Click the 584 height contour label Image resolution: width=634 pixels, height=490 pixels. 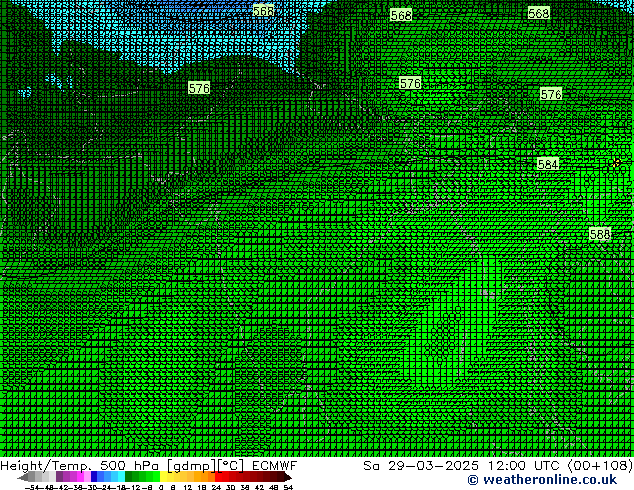[x=548, y=164]
